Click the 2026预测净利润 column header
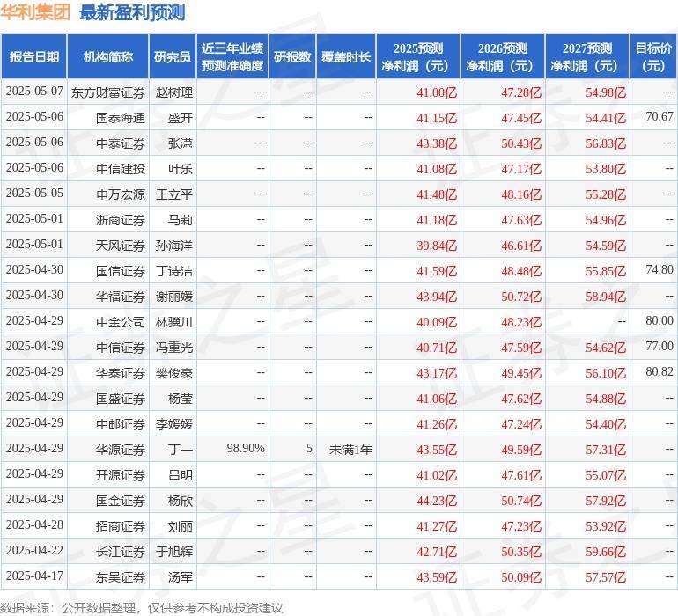 pos(503,56)
